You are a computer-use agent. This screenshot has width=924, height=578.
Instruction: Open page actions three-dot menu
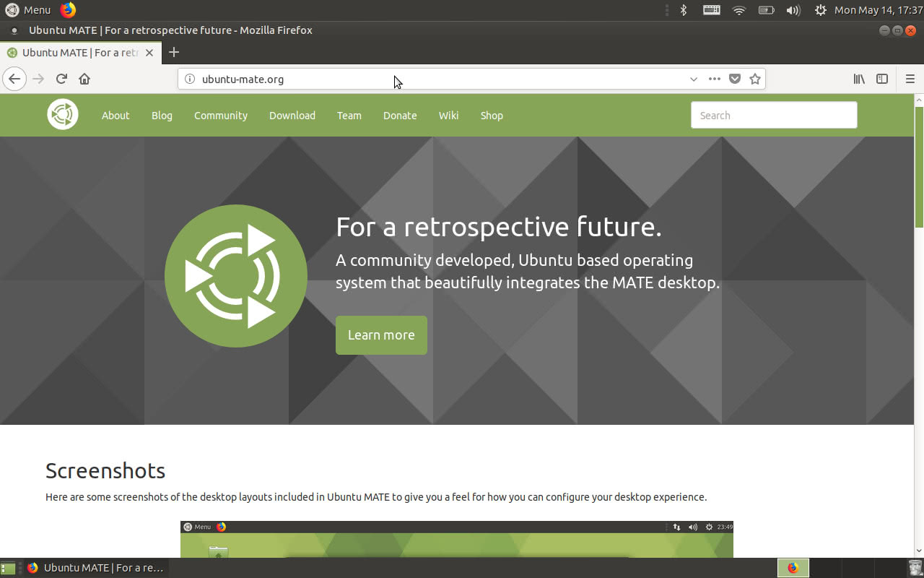[715, 79]
